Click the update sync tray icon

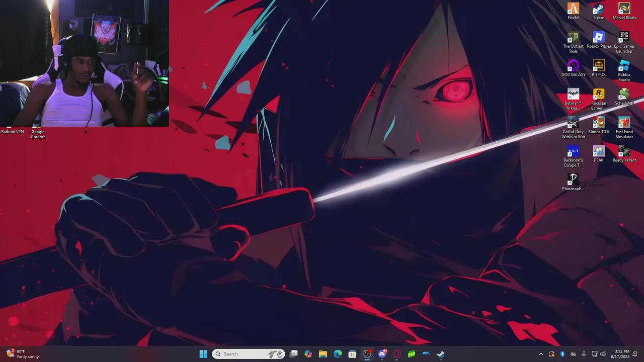[552, 354]
